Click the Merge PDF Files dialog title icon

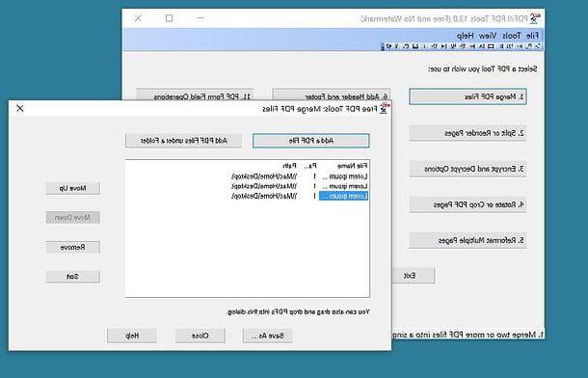[384, 109]
